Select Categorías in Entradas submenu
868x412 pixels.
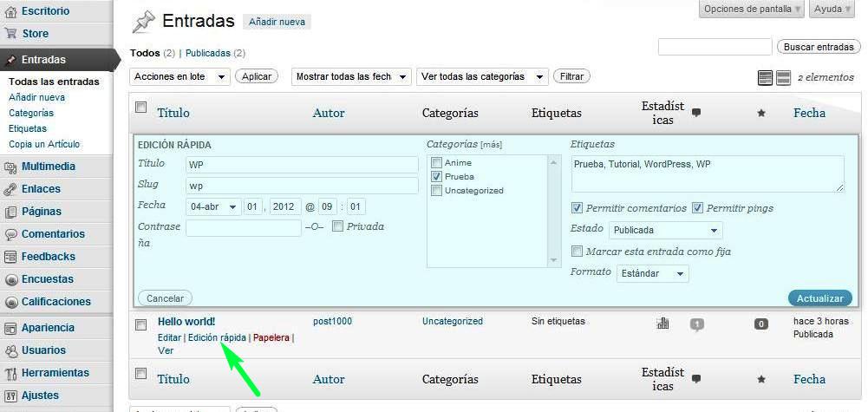pos(31,113)
